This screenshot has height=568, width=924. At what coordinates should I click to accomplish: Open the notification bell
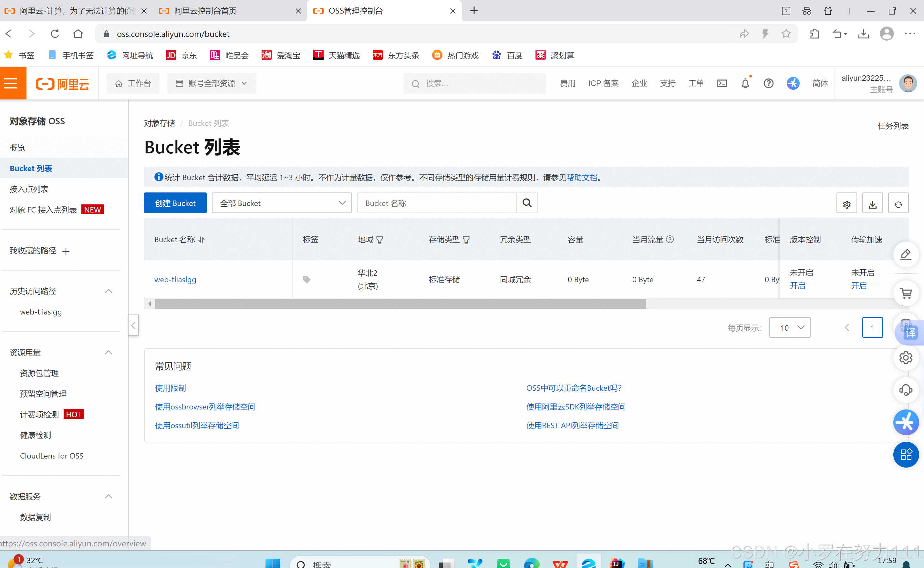(745, 83)
